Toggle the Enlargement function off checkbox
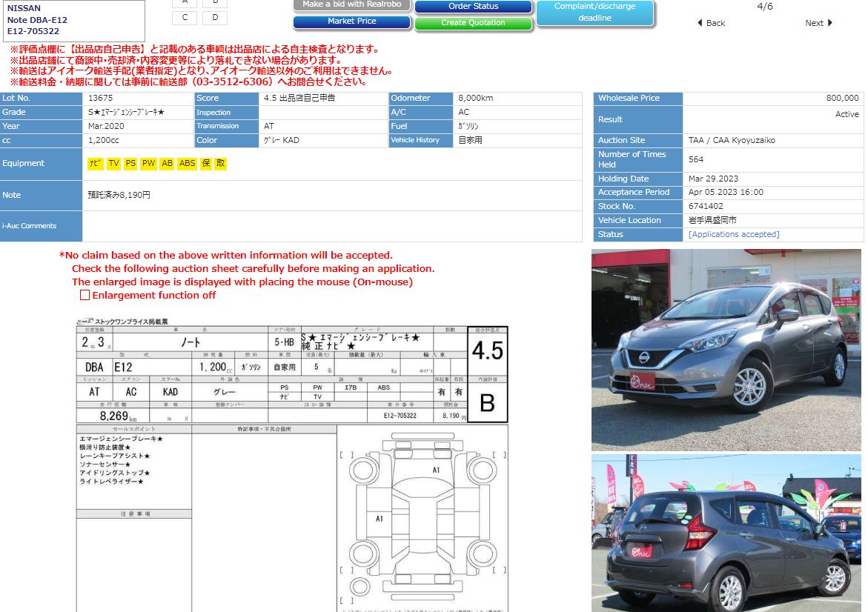This screenshot has height=612, width=868. tap(85, 295)
